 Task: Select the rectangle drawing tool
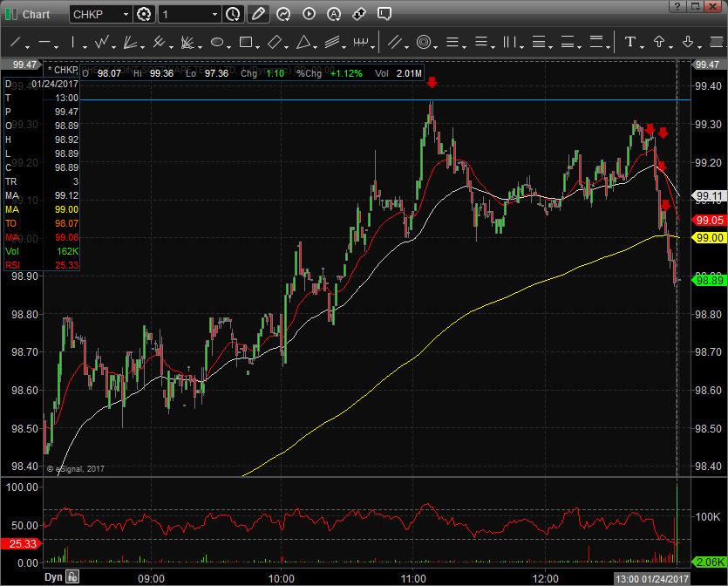click(x=246, y=42)
